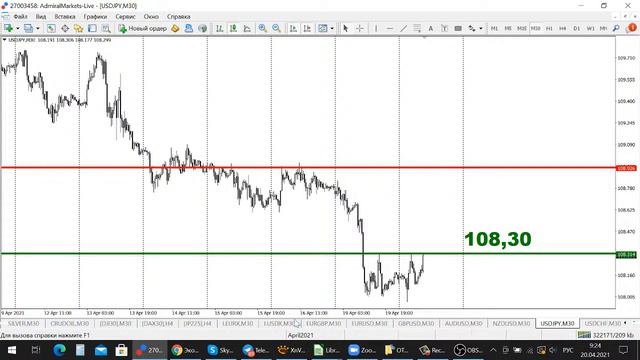Select the vertical line tool
The image size is (640, 360).
(x=376, y=28)
